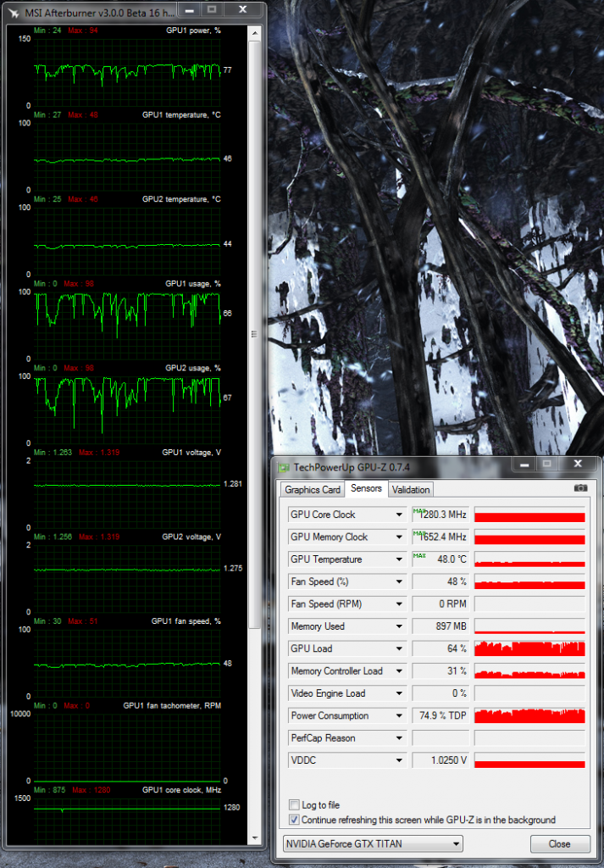The height and width of the screenshot is (868, 604).
Task: Select the Sensors tab in GPU-Z
Action: (366, 488)
